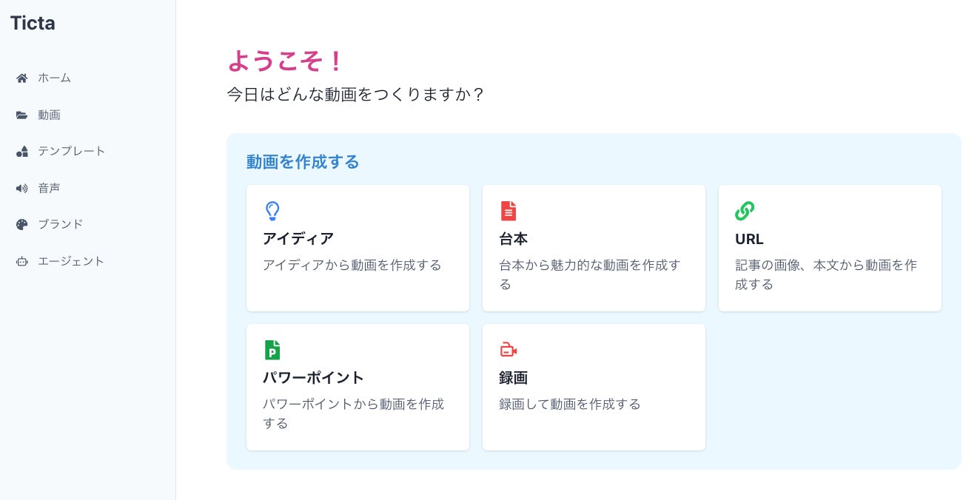
Task: Click the red screen recording icon
Action: [509, 350]
